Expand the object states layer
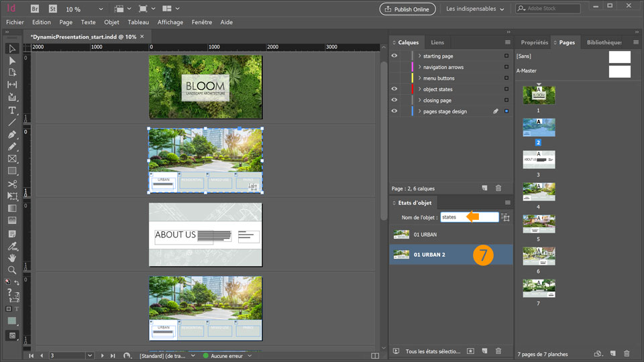Viewport: 644px width, 362px height. [419, 89]
